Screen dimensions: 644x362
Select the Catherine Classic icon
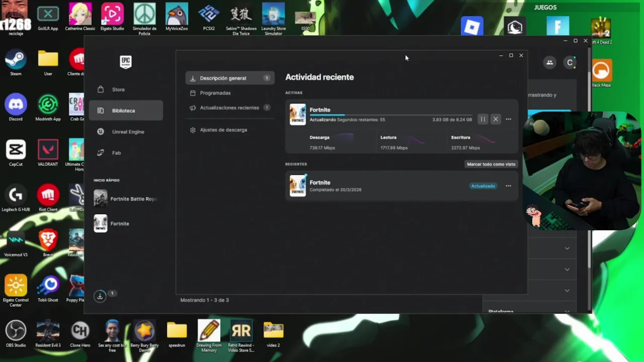[80, 18]
